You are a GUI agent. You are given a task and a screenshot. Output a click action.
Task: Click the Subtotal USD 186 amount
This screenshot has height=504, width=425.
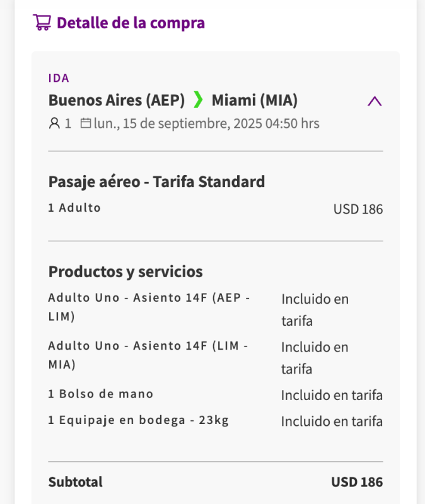tap(356, 482)
